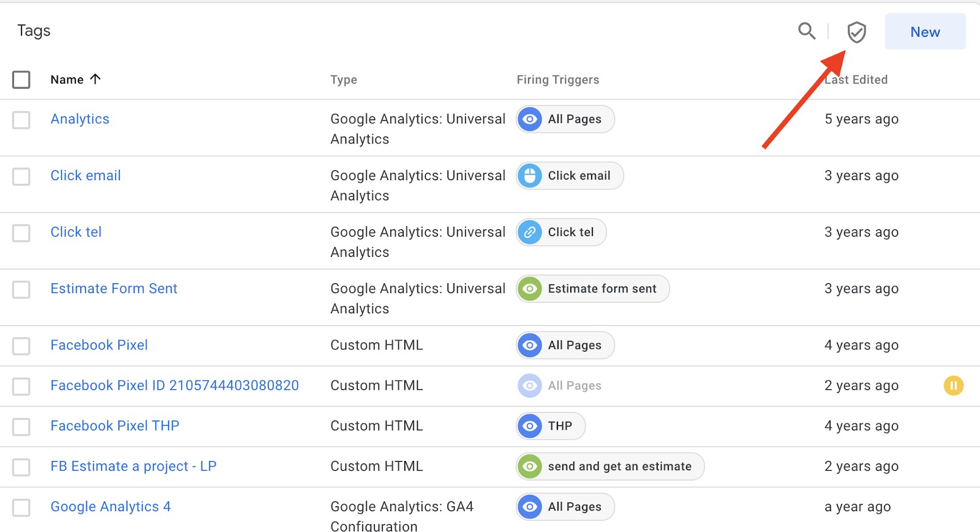Open the Click email trigger chip

(x=570, y=176)
